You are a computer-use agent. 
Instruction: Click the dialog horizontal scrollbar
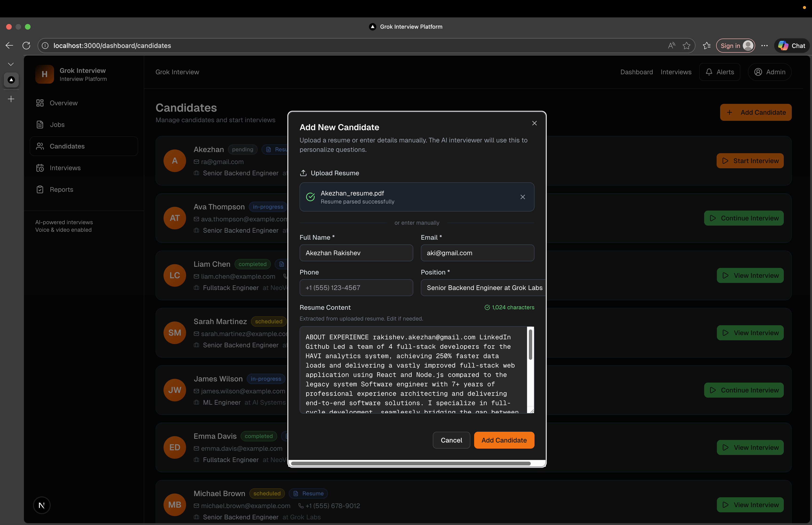(410, 463)
